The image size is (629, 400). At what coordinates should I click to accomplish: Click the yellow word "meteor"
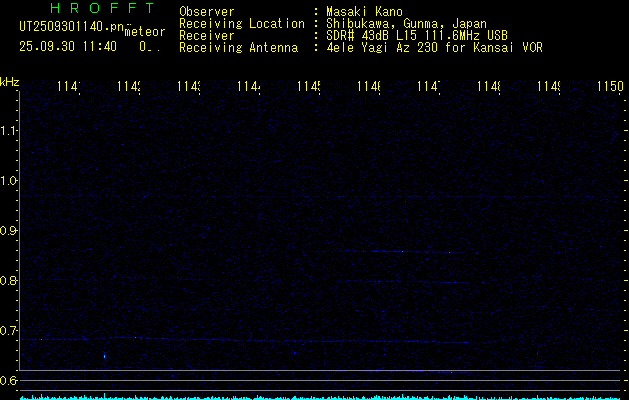click(x=145, y=32)
